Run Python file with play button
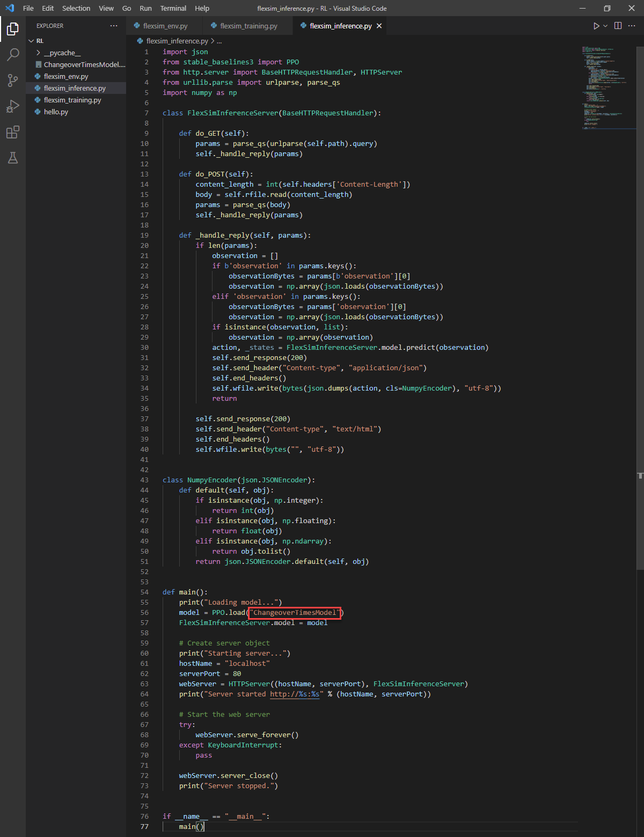 [x=596, y=26]
